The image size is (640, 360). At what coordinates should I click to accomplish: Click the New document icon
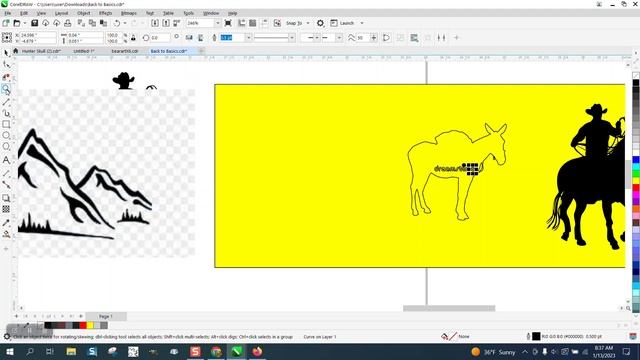tap(6, 23)
